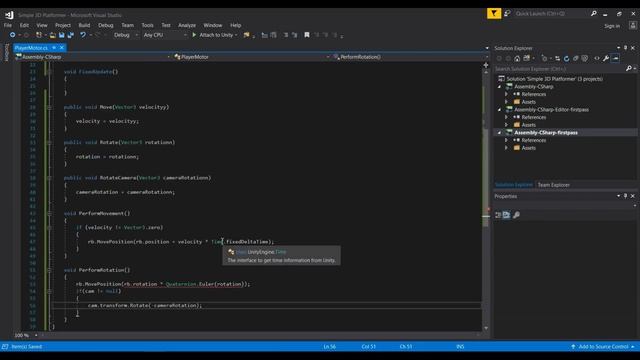Click the Property Pages icon in the Properties panel
Viewport: 640px width, 360px height.
click(x=516, y=215)
